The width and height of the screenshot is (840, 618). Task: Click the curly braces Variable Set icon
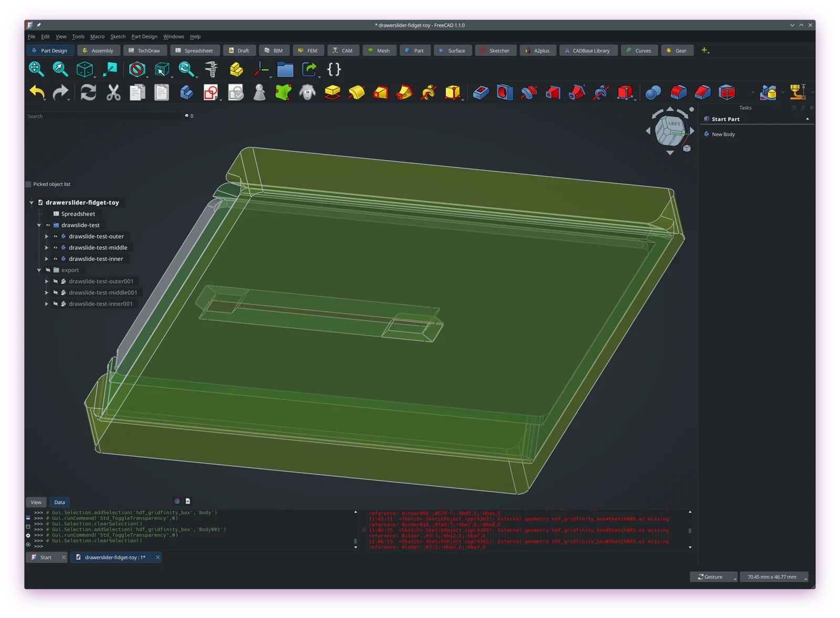[334, 69]
